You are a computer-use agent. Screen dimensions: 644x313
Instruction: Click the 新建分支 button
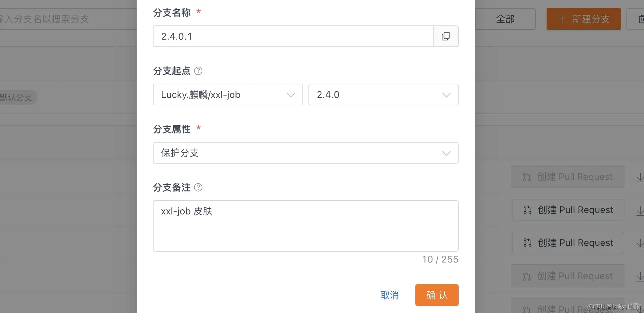pyautogui.click(x=583, y=19)
